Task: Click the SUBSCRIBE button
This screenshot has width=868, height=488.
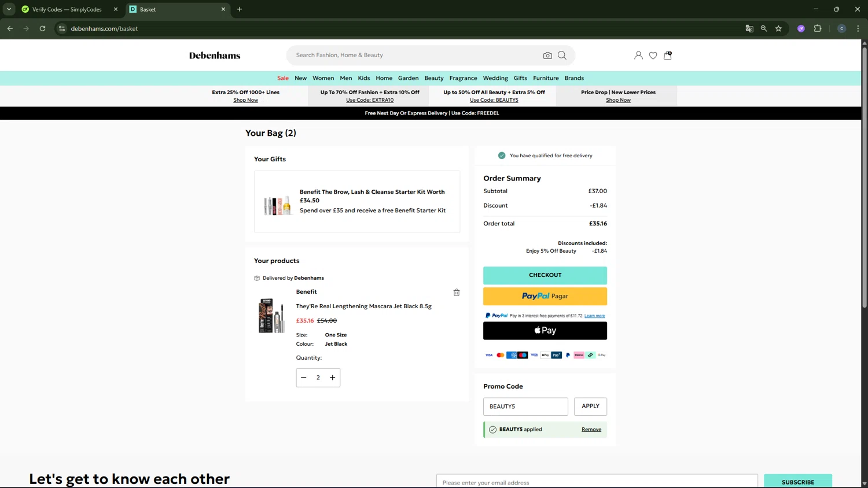Action: pyautogui.click(x=798, y=482)
